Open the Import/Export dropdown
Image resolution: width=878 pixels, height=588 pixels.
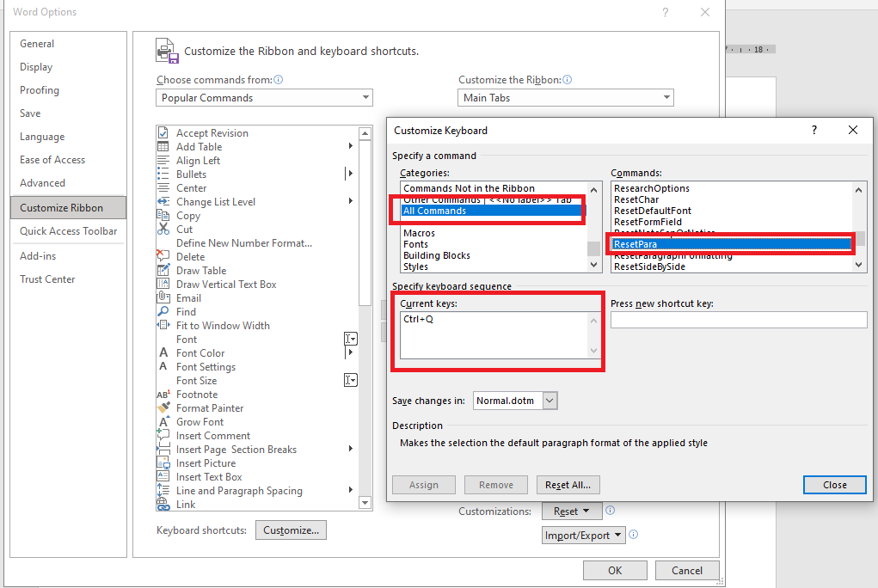tap(583, 536)
